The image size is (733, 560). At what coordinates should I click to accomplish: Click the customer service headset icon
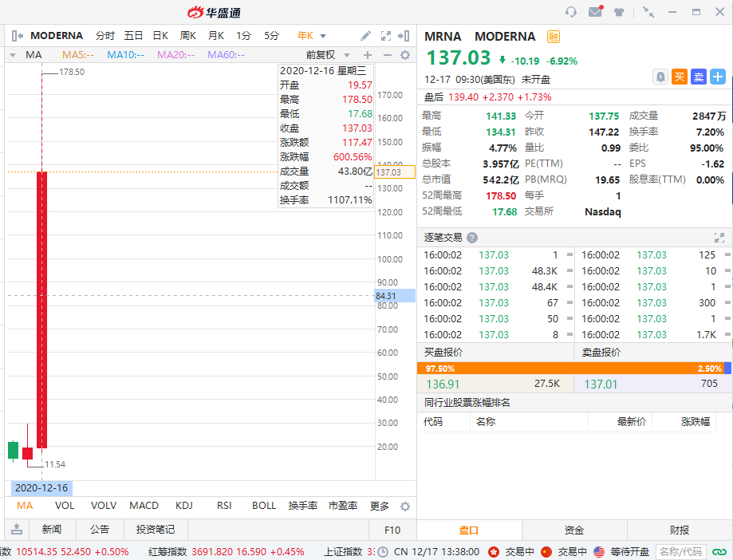tap(570, 12)
